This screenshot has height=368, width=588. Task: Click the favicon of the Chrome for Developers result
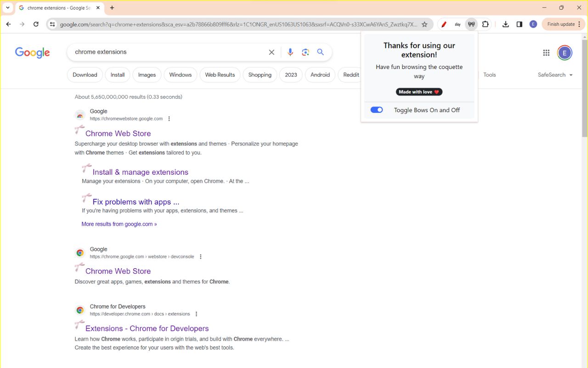[x=80, y=310]
